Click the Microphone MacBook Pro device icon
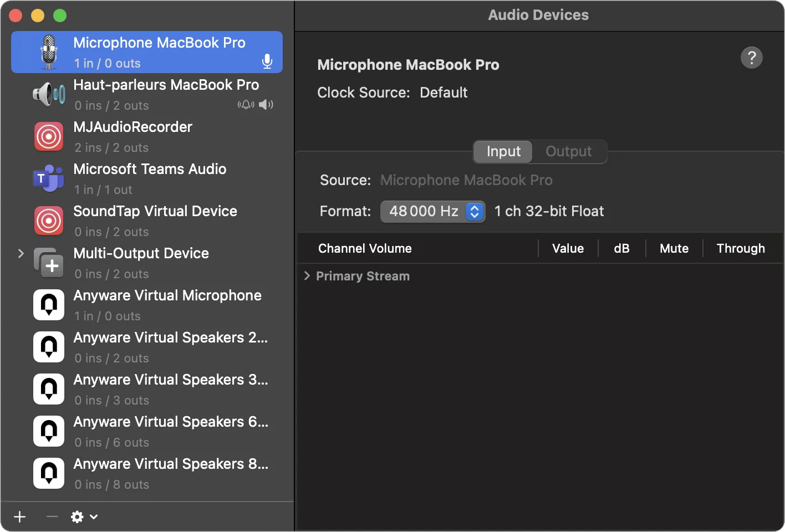This screenshot has height=532, width=785. click(49, 52)
